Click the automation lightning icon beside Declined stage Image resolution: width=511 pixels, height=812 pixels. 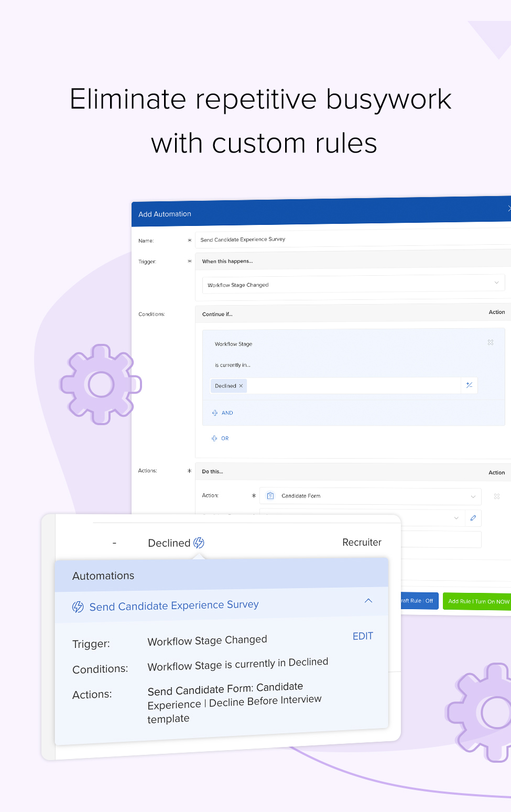(x=199, y=543)
